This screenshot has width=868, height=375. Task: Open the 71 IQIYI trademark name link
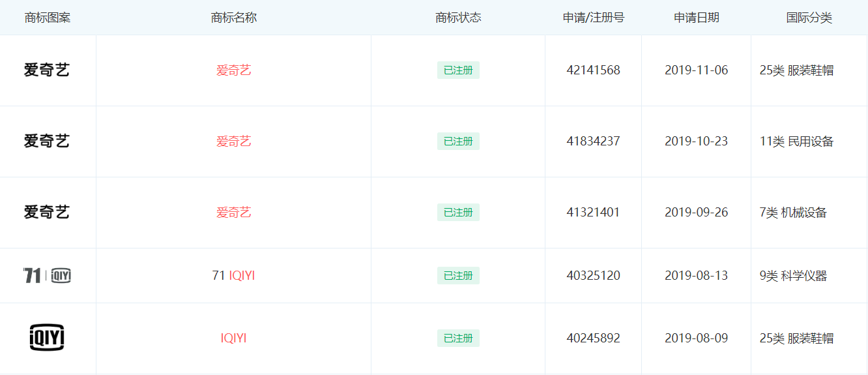click(233, 276)
